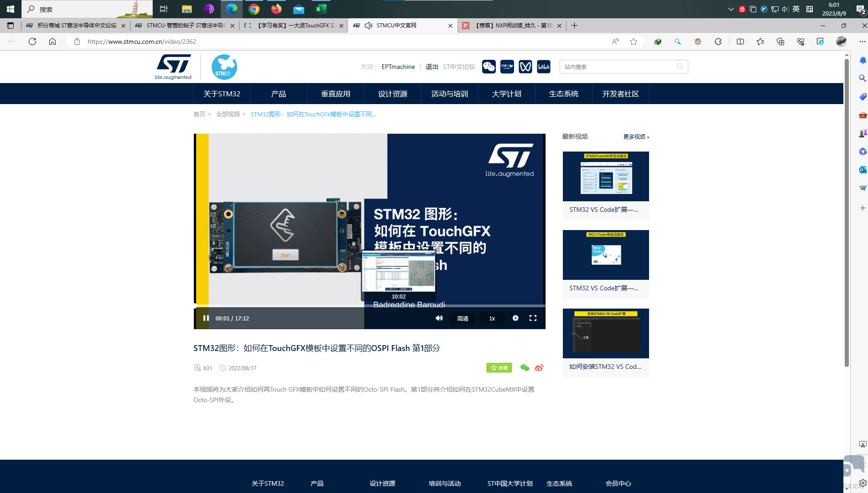
Task: Click the magnifier icon in the site search box
Action: pyautogui.click(x=681, y=67)
